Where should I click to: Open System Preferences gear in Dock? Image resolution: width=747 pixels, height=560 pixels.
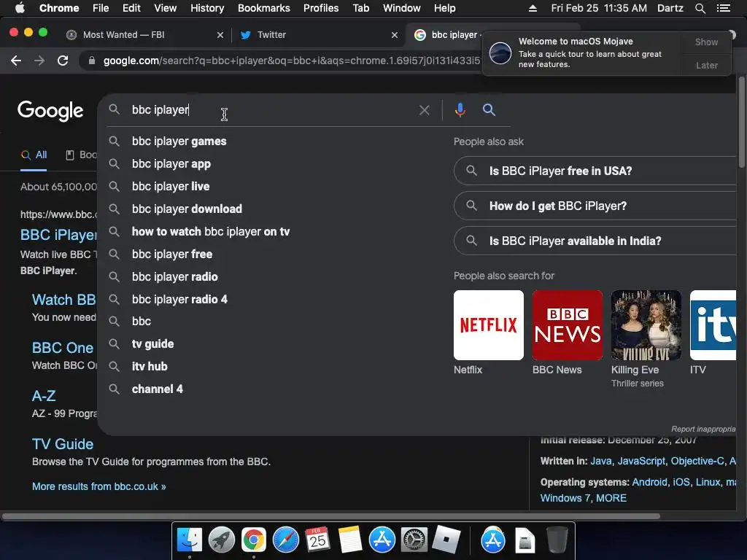click(414, 540)
